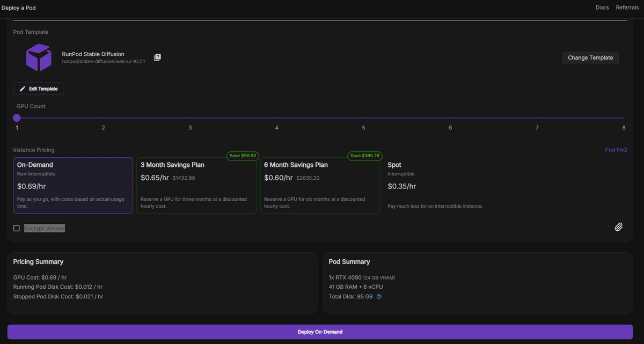
Task: Click the GPU count tick mark at 8
Action: point(623,118)
